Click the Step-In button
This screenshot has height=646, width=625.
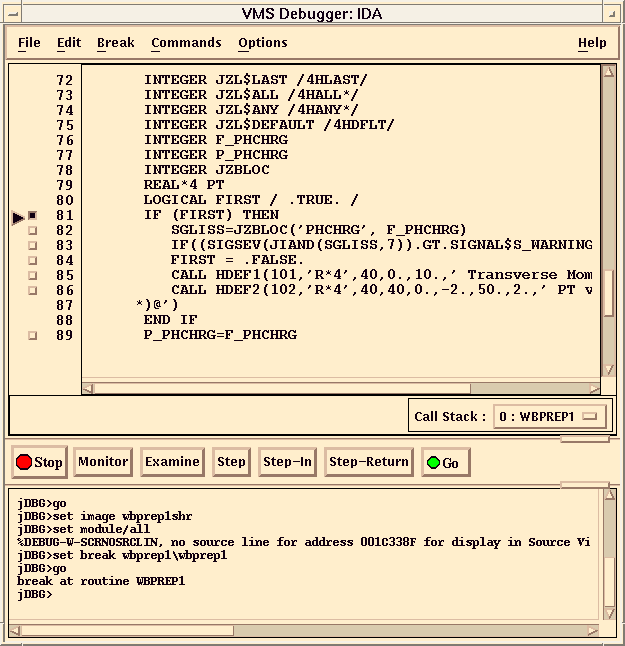[287, 462]
